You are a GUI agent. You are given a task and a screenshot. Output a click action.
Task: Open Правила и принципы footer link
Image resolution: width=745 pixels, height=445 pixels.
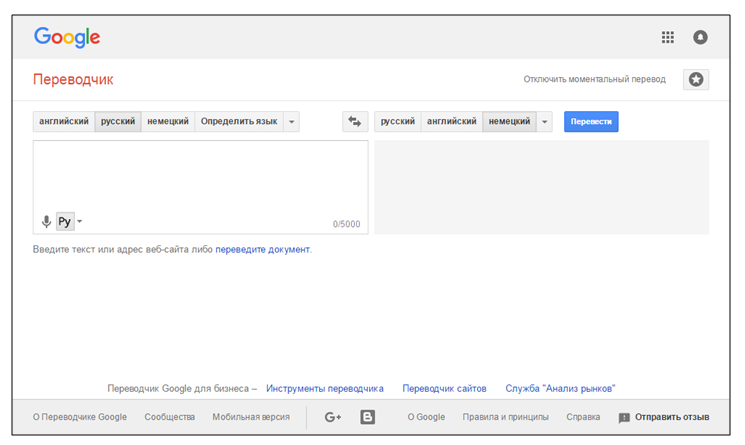pyautogui.click(x=506, y=417)
